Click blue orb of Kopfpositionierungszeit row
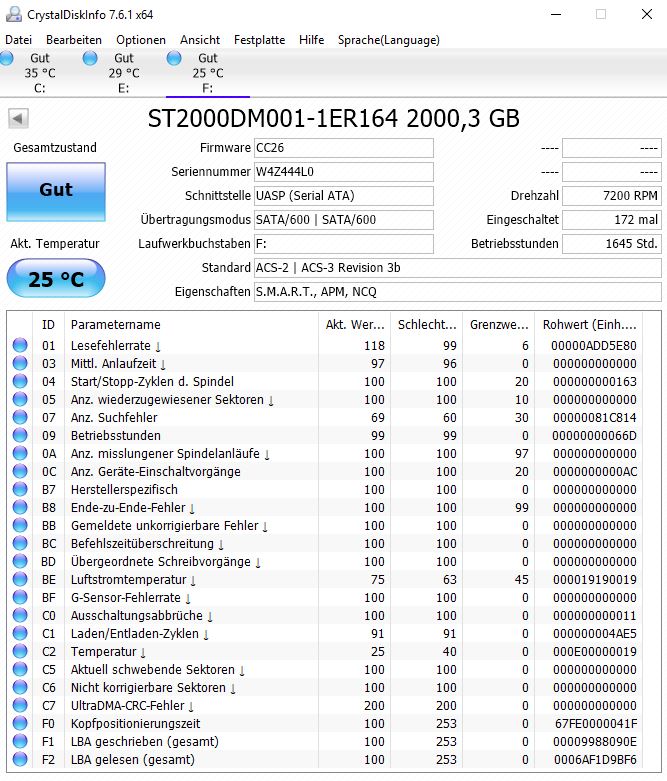The image size is (667, 781). tap(20, 723)
